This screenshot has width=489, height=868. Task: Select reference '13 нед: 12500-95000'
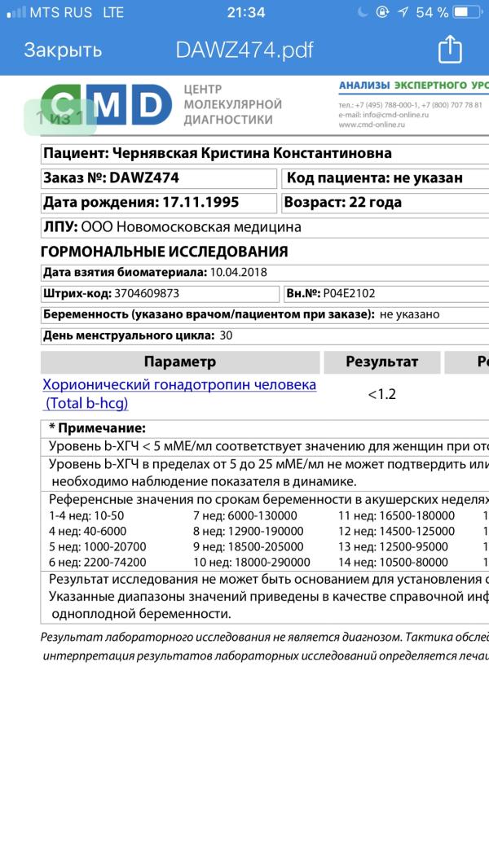click(x=393, y=547)
